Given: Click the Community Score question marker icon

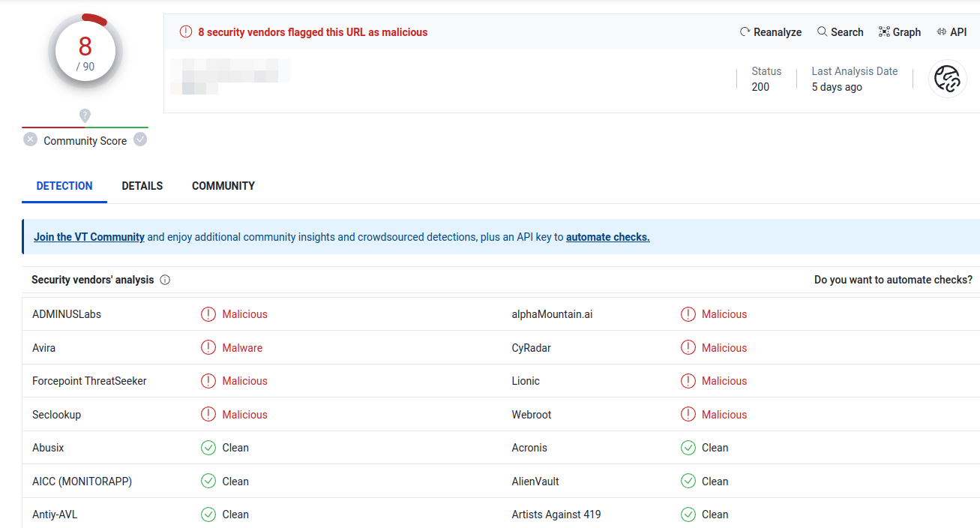Looking at the screenshot, I should coord(85,115).
